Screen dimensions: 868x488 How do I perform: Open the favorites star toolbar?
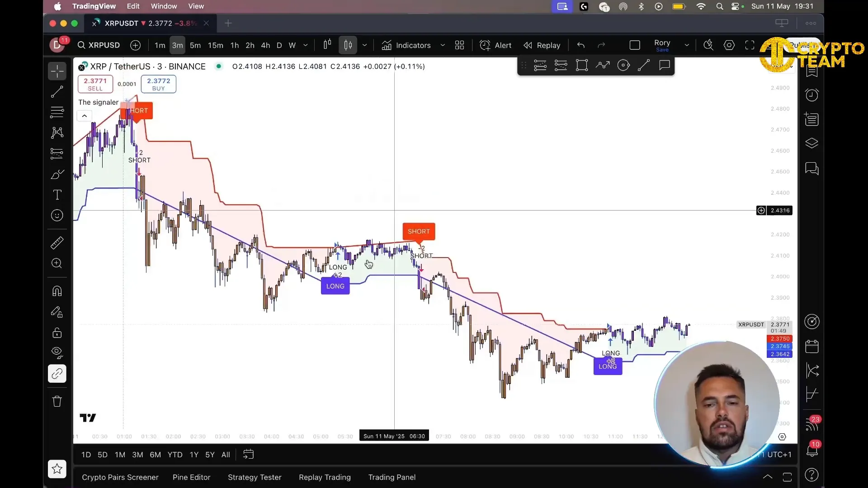coord(57,469)
